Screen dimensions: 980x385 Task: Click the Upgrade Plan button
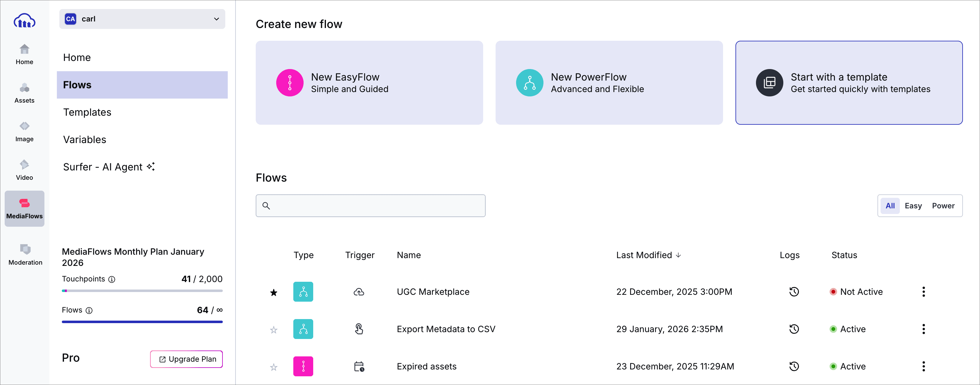click(x=186, y=359)
